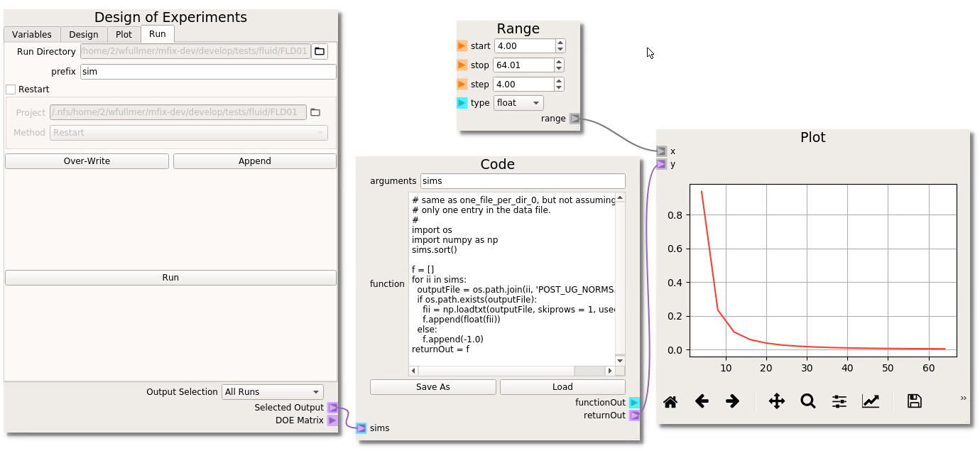Screen dimensions: 980x451
Task: Enable the Restart checkbox
Action: (11, 89)
